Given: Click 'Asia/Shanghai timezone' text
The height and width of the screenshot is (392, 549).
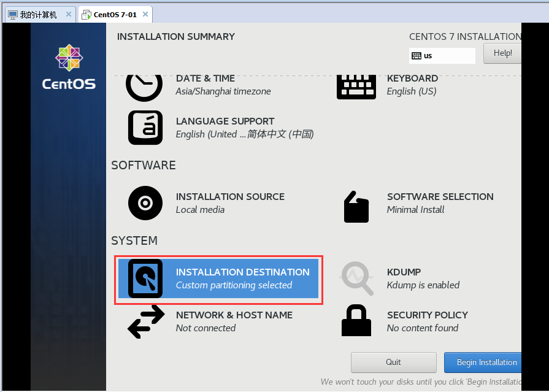Looking at the screenshot, I should (223, 91).
